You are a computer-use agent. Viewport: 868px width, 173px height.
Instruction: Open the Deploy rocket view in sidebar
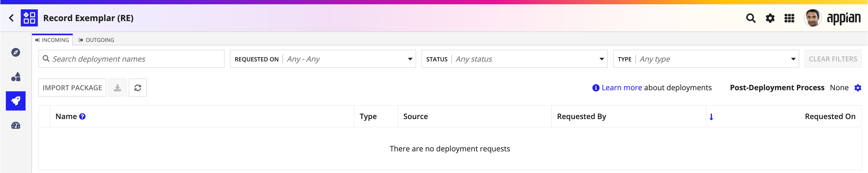16,101
